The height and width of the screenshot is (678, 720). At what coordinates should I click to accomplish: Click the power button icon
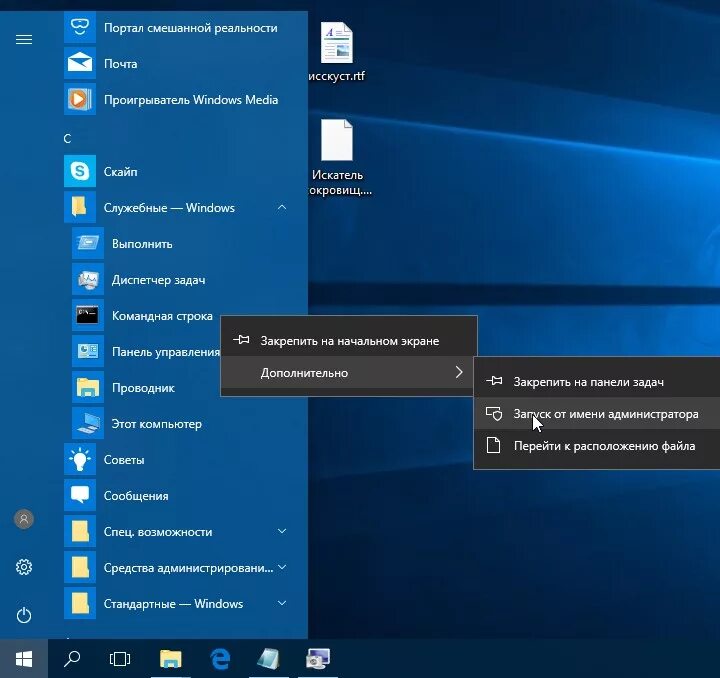tap(24, 615)
